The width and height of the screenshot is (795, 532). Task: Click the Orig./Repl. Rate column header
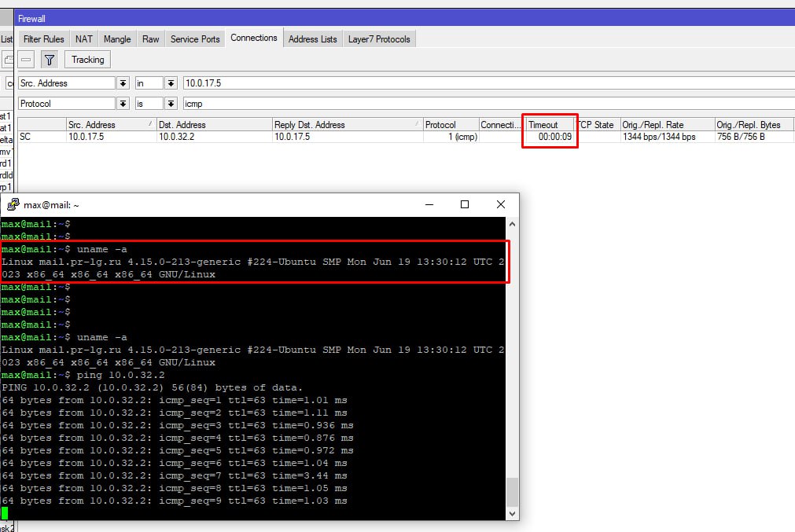point(668,125)
